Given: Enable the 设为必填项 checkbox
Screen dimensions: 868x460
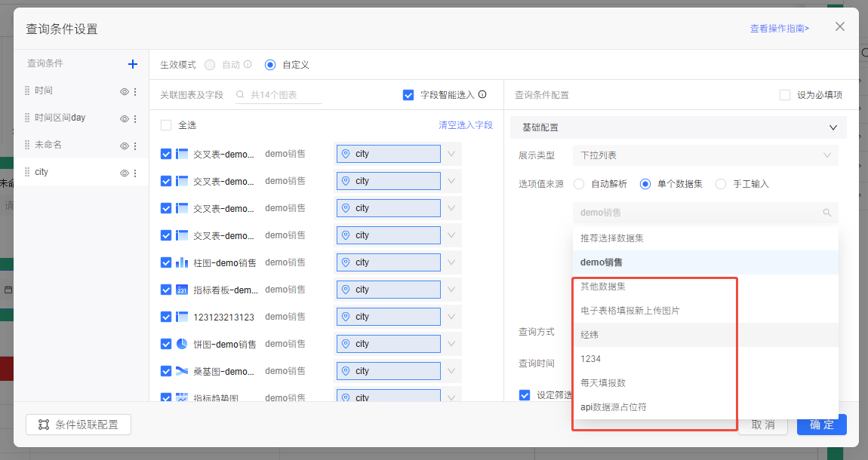Looking at the screenshot, I should click(785, 95).
